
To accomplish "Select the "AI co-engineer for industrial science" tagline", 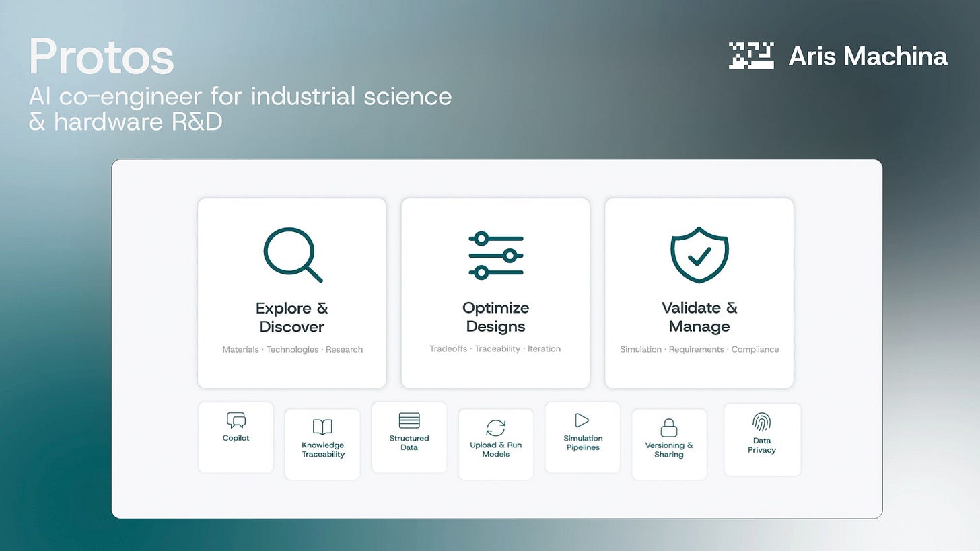I will (x=240, y=96).
